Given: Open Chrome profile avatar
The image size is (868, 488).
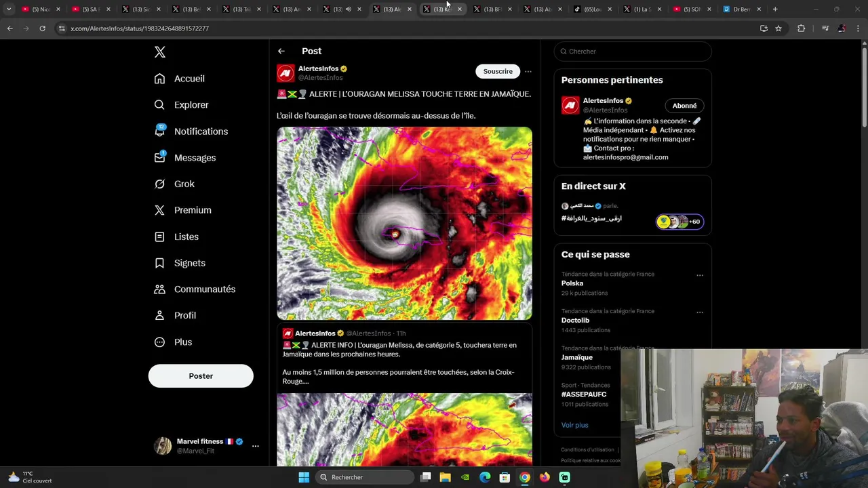Looking at the screenshot, I should tap(842, 28).
